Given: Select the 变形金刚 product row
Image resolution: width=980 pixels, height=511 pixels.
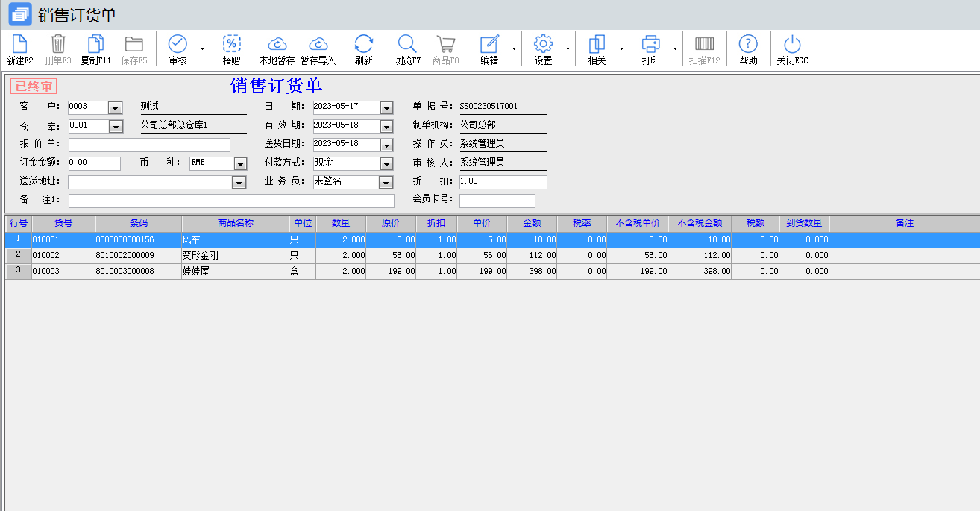Looking at the screenshot, I should (x=235, y=255).
